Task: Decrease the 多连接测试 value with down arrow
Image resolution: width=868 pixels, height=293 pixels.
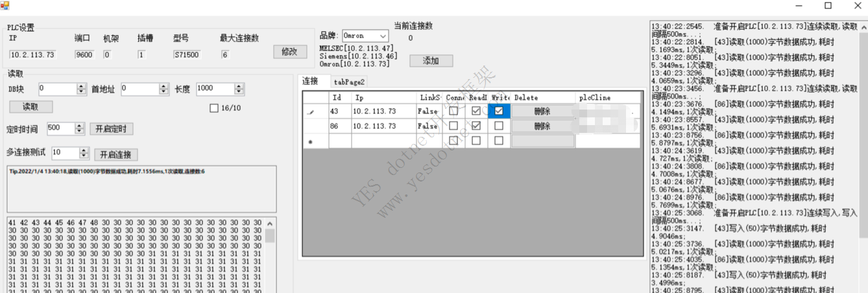Action: point(84,156)
